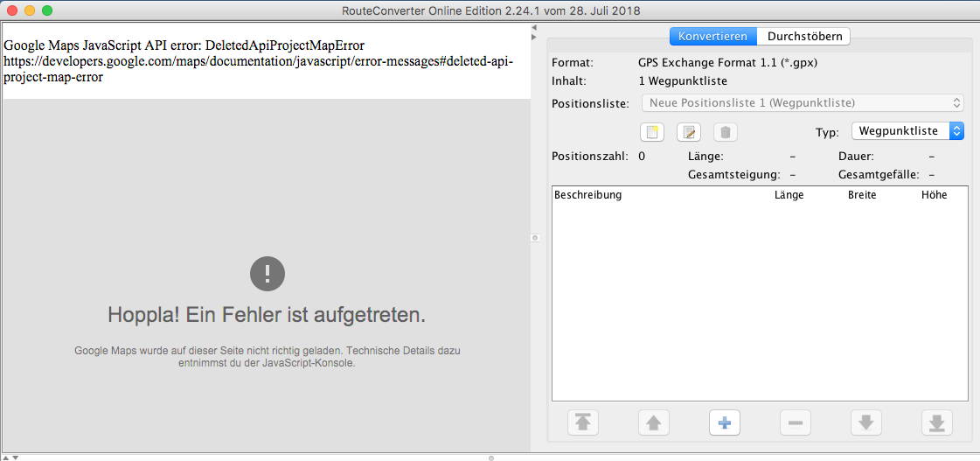This screenshot has height=461, width=980.
Task: Click the Breite column header
Action: pos(861,195)
